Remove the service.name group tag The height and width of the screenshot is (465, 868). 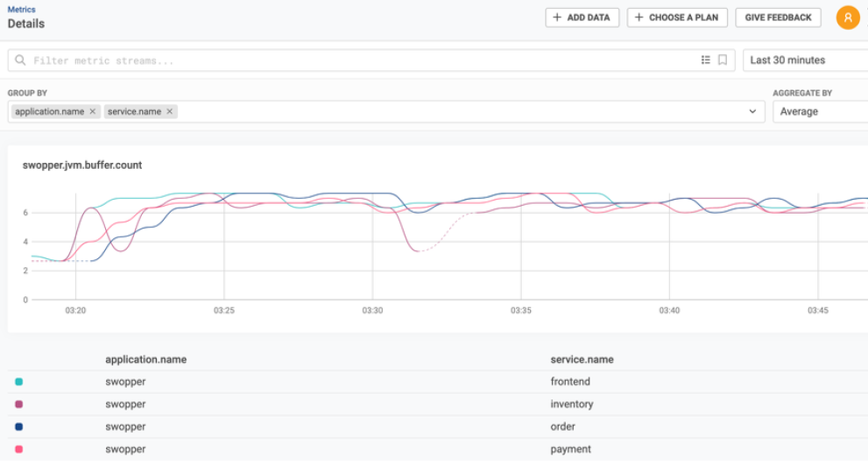pyautogui.click(x=170, y=112)
